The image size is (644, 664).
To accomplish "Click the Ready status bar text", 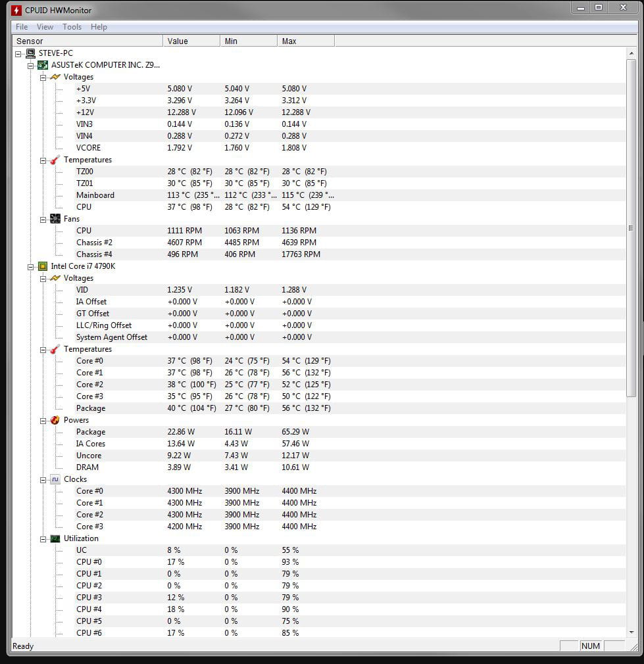I will (x=23, y=646).
